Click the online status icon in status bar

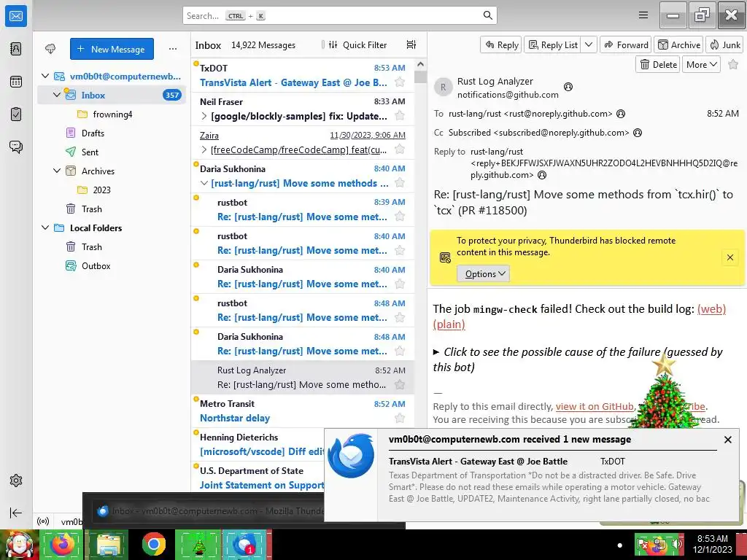[x=43, y=521]
